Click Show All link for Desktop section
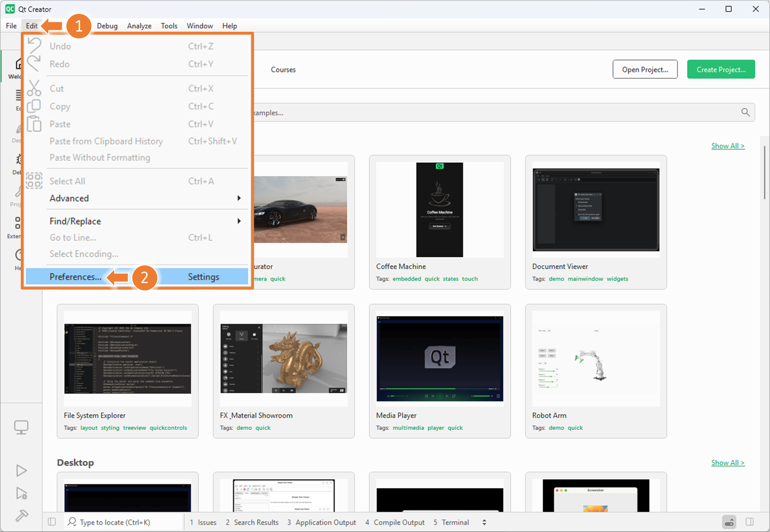The image size is (770, 532). tap(728, 463)
